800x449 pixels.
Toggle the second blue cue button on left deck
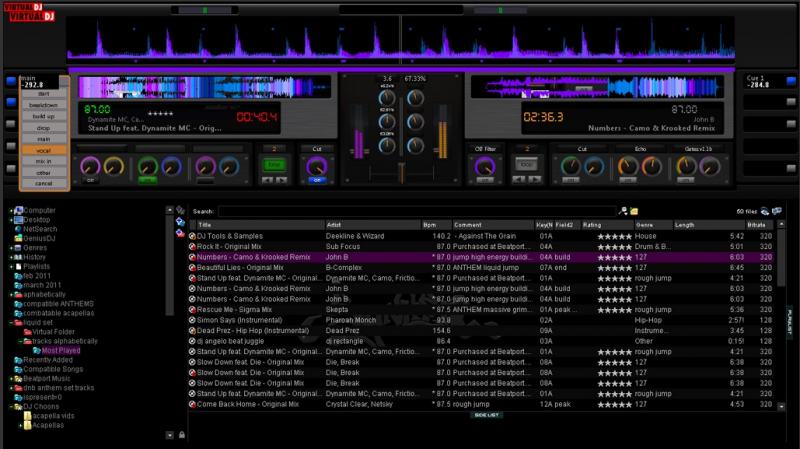(11, 102)
